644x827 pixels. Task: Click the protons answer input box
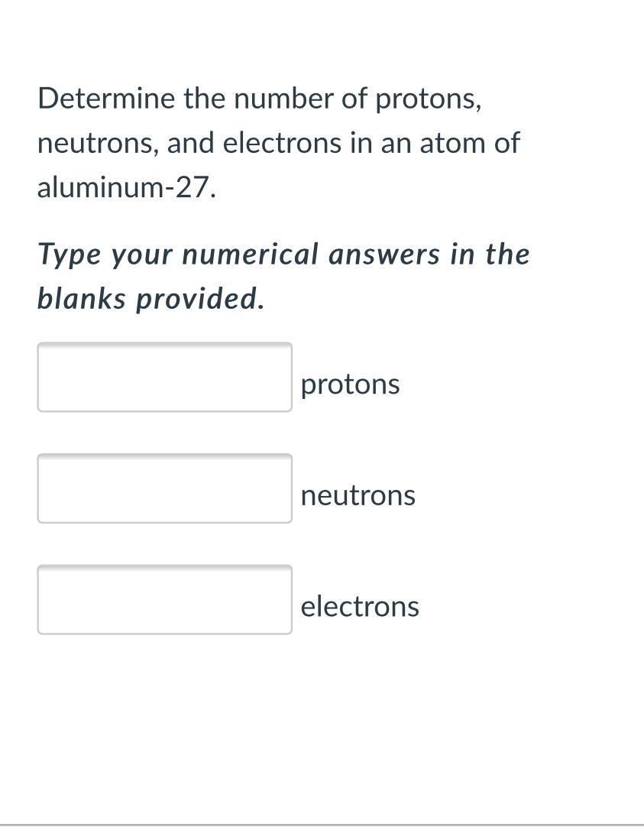click(x=164, y=377)
